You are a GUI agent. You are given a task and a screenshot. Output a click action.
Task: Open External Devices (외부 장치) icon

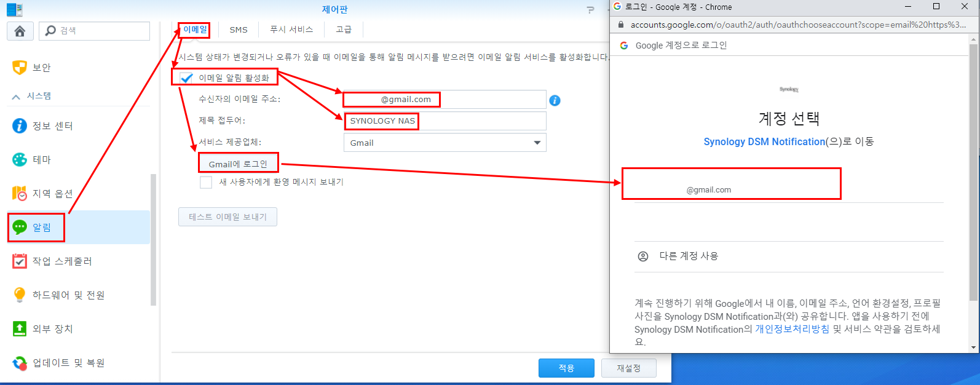click(x=20, y=328)
